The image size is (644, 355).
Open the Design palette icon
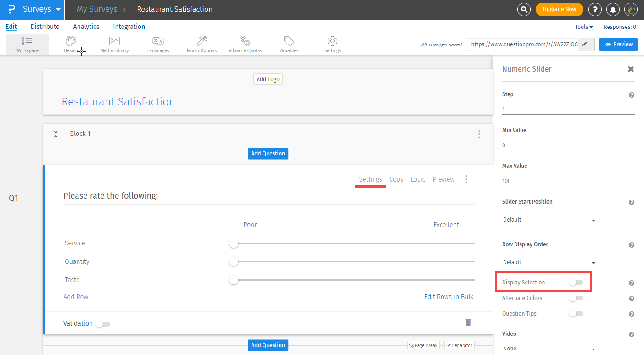pos(71,41)
